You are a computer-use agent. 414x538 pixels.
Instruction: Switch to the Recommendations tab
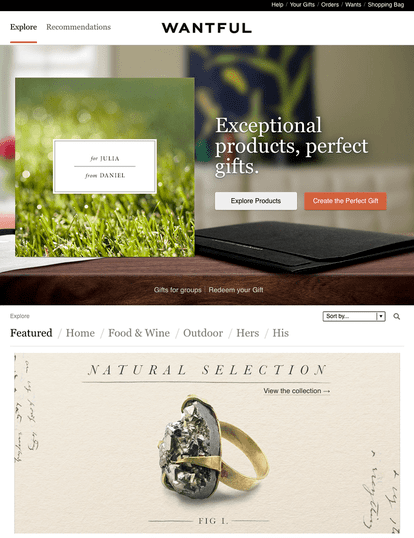(79, 27)
